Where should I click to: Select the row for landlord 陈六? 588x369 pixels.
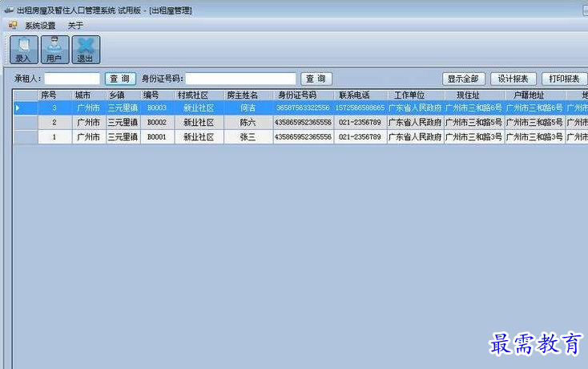248,123
